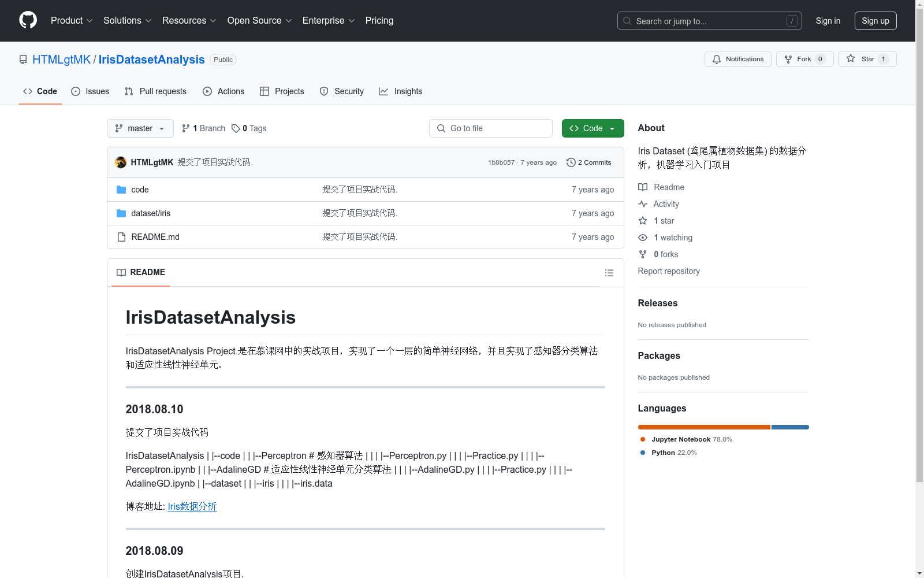
Task: Click the eye icon beside '1 watching'
Action: [643, 238]
